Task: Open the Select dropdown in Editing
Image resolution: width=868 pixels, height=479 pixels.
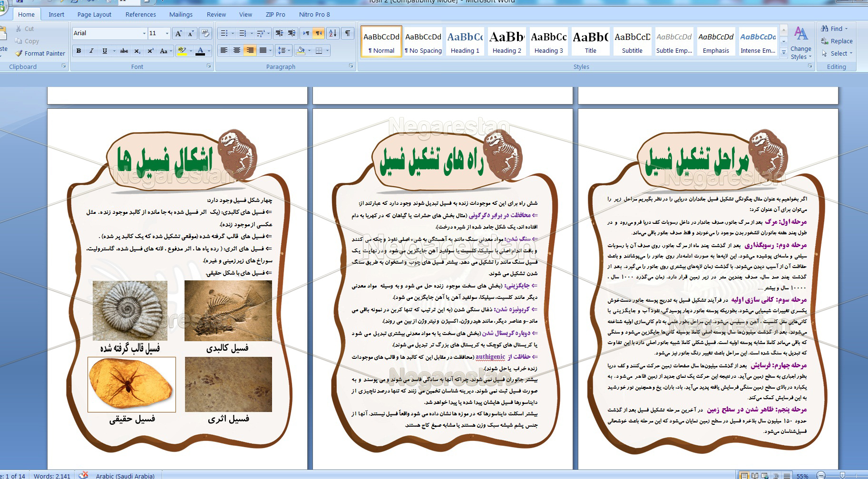Action: click(x=837, y=54)
